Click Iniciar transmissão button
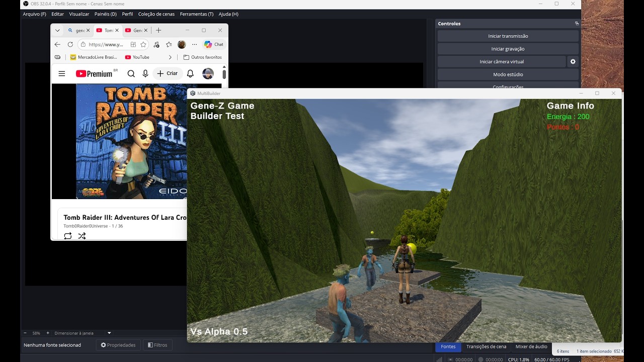Screen dimensions: 644x362 tap(508, 36)
